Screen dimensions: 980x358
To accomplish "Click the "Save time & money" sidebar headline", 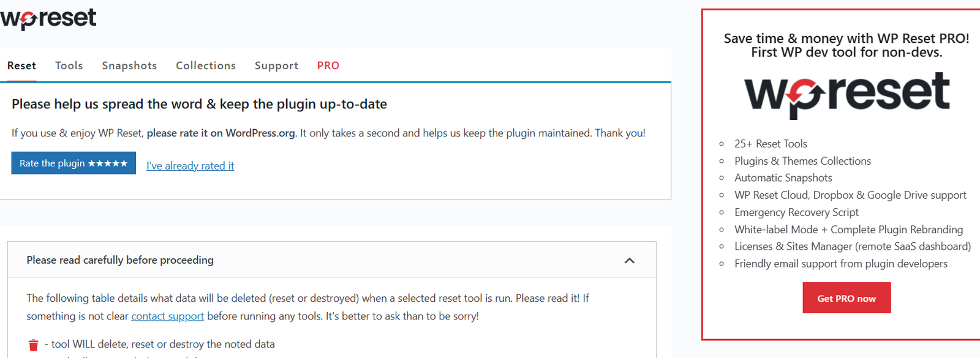I will (x=846, y=38).
